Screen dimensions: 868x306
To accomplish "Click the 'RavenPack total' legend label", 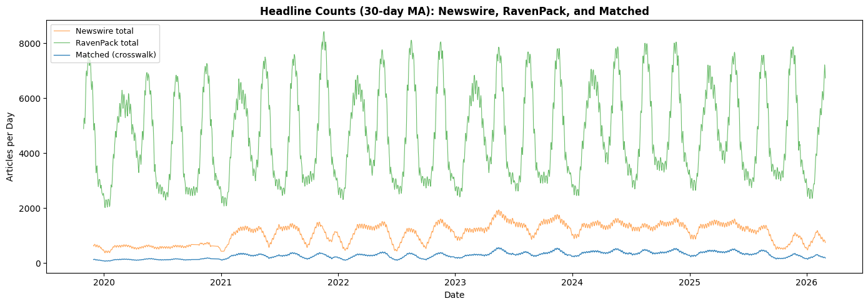I will (106, 42).
